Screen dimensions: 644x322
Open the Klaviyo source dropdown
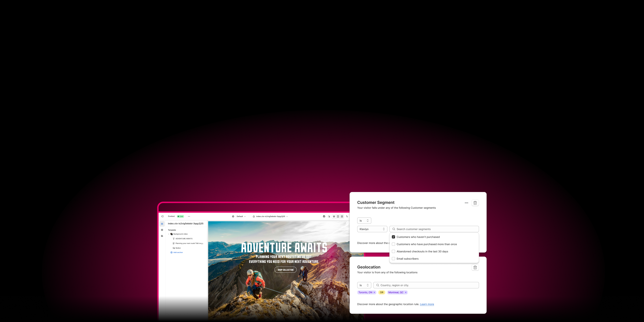point(372,229)
